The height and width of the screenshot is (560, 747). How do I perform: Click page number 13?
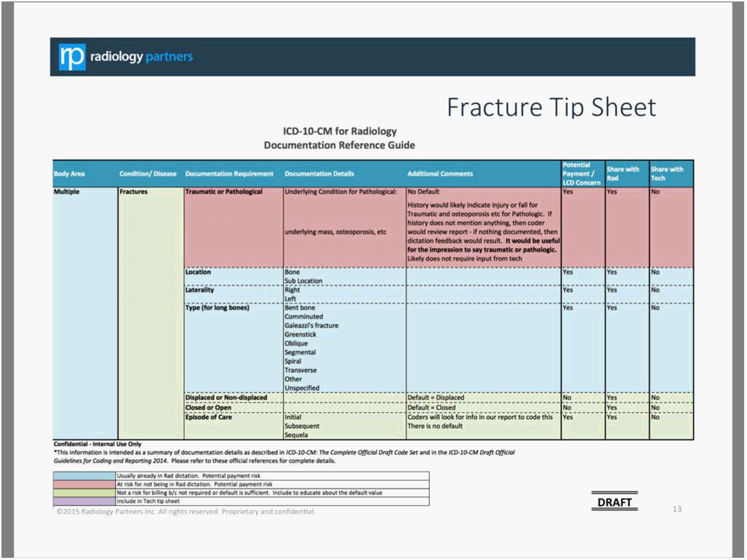tap(677, 509)
